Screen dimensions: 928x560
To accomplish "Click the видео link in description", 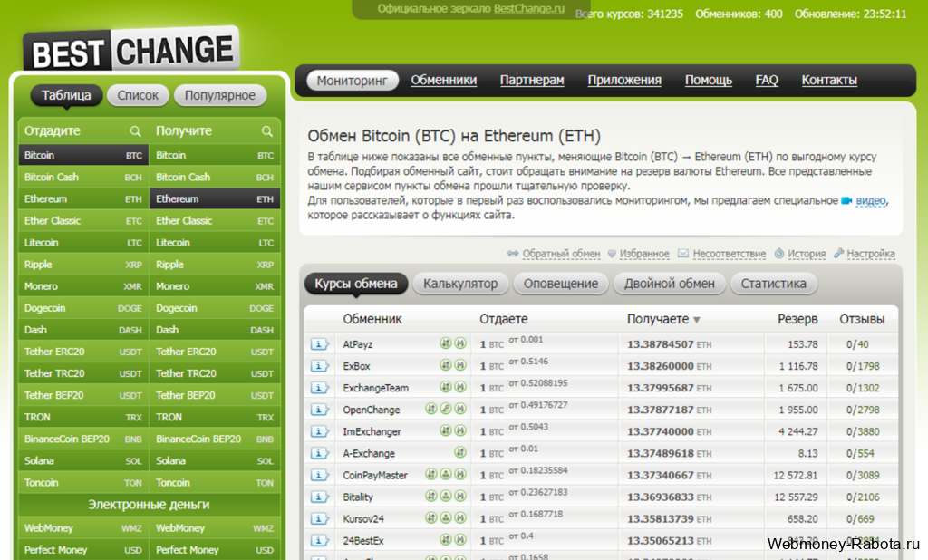I will [871, 200].
